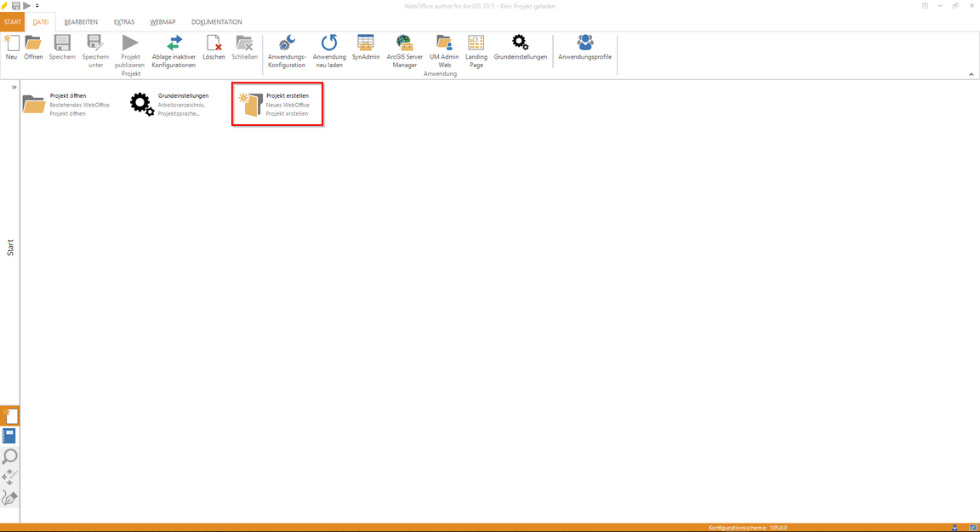This screenshot has width=980, height=532.
Task: Open the WEBMAP ribbon tab
Action: (x=162, y=22)
